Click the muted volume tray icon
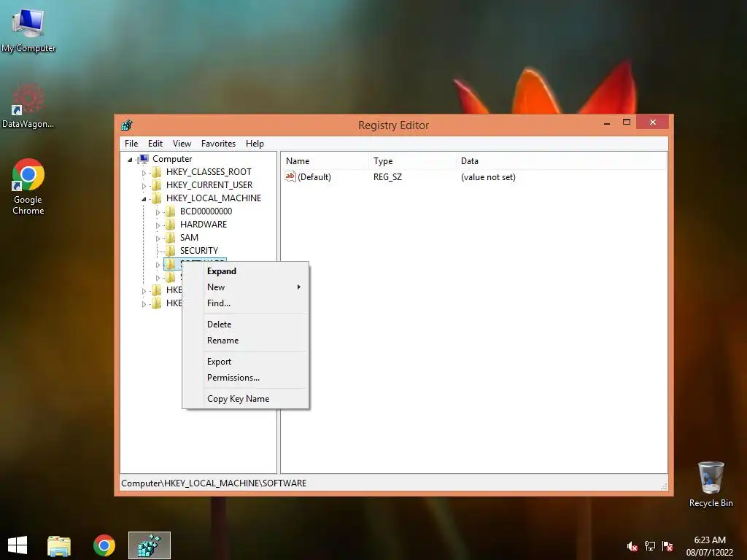The height and width of the screenshot is (560, 747). [x=632, y=546]
